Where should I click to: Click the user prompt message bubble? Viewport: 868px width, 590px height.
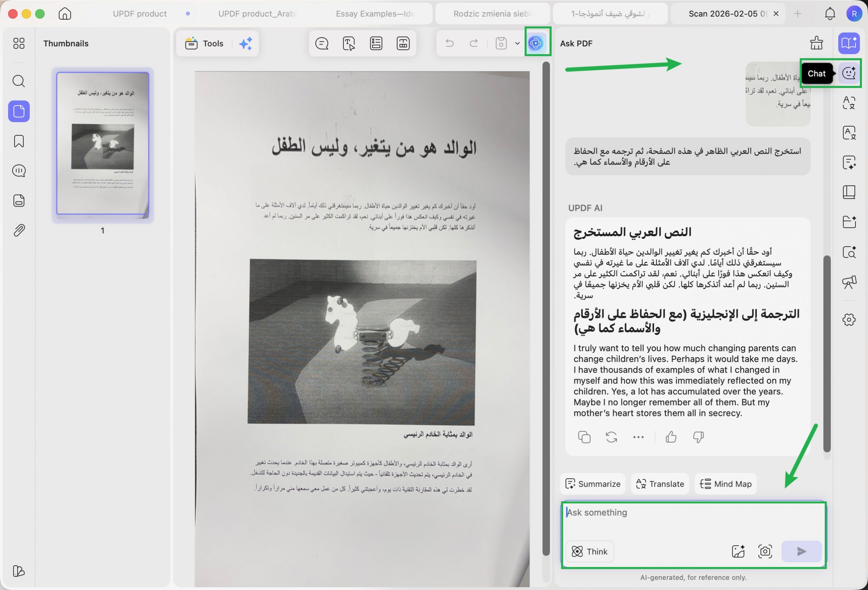(x=687, y=156)
